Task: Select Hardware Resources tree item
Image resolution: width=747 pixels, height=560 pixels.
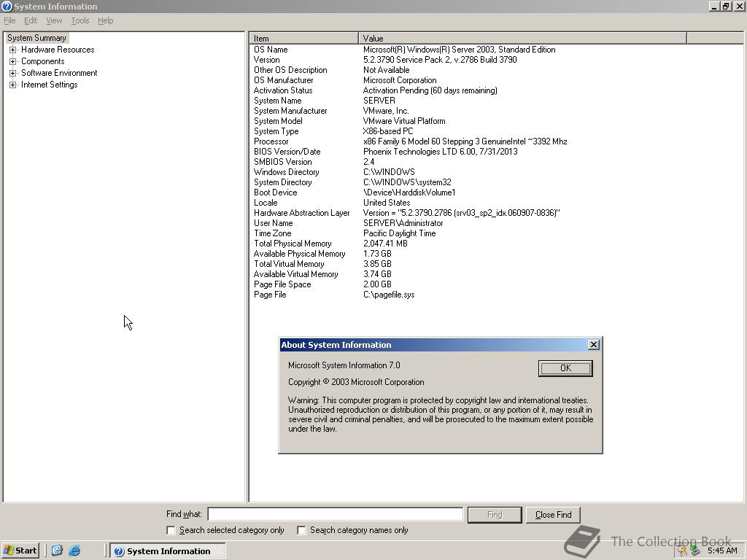Action: [x=58, y=50]
